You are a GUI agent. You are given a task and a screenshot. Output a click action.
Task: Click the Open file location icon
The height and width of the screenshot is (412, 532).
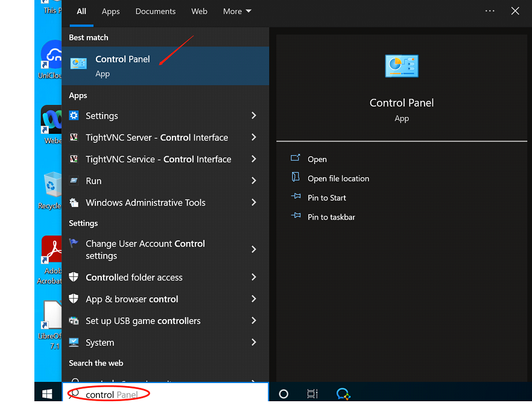click(295, 177)
